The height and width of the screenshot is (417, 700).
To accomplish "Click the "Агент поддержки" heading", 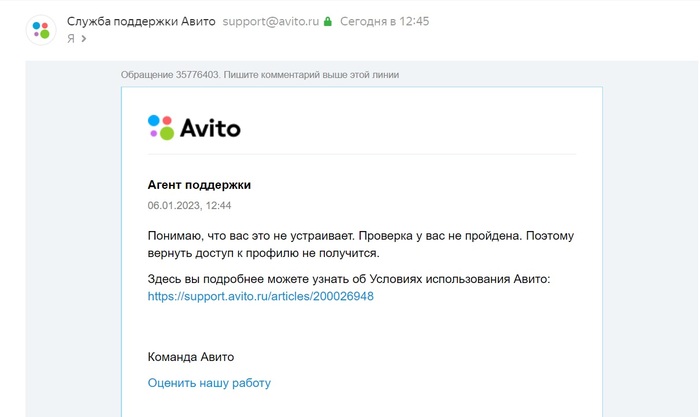I will [199, 184].
